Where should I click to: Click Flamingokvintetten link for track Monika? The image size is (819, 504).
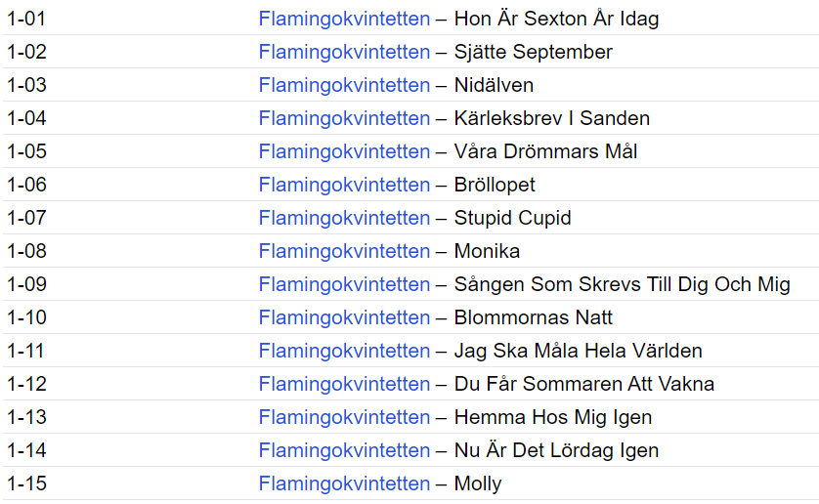[344, 251]
